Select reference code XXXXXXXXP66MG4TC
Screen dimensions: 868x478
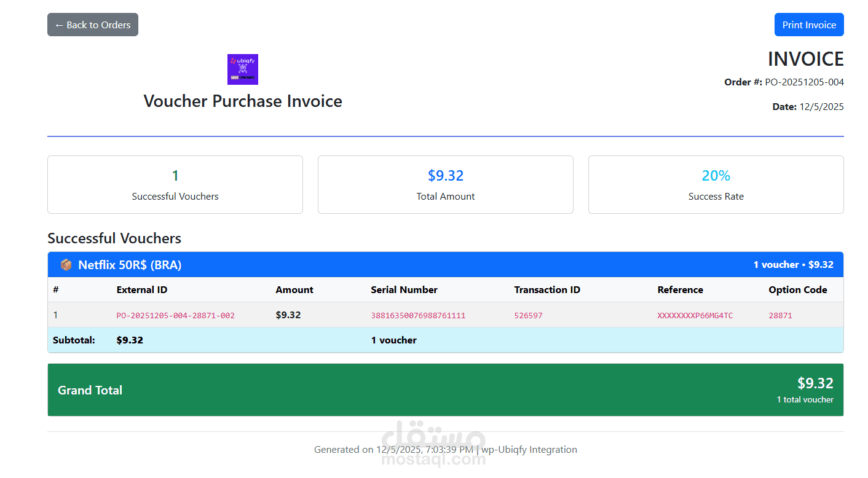coord(695,316)
